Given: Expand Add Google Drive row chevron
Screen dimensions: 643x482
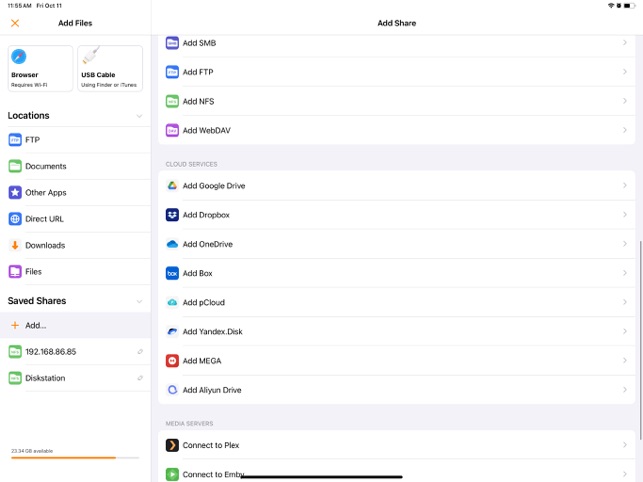Looking at the screenshot, I should [x=625, y=185].
